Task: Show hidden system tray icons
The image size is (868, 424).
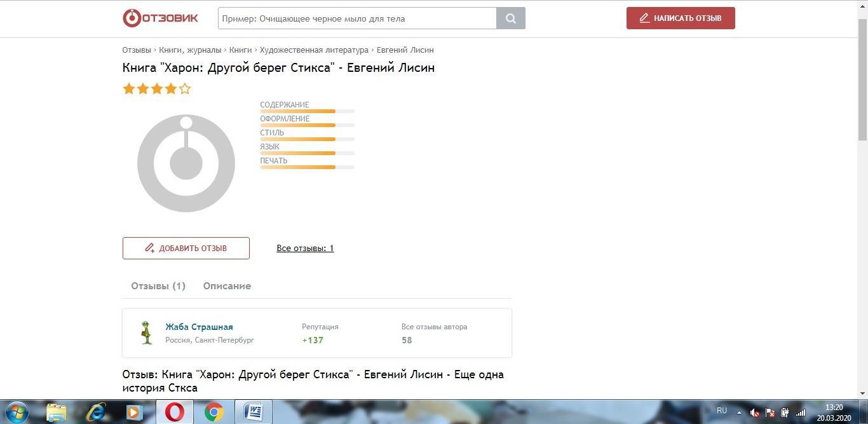Action: click(739, 412)
